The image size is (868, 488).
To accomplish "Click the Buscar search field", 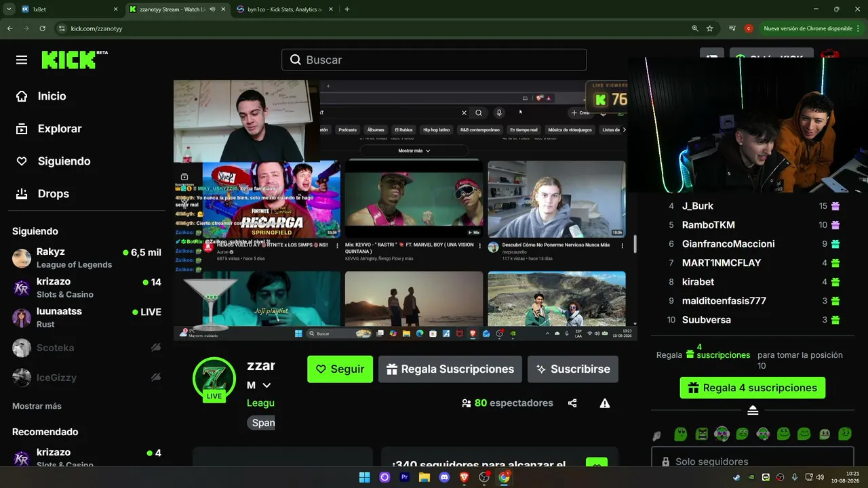I will point(434,60).
